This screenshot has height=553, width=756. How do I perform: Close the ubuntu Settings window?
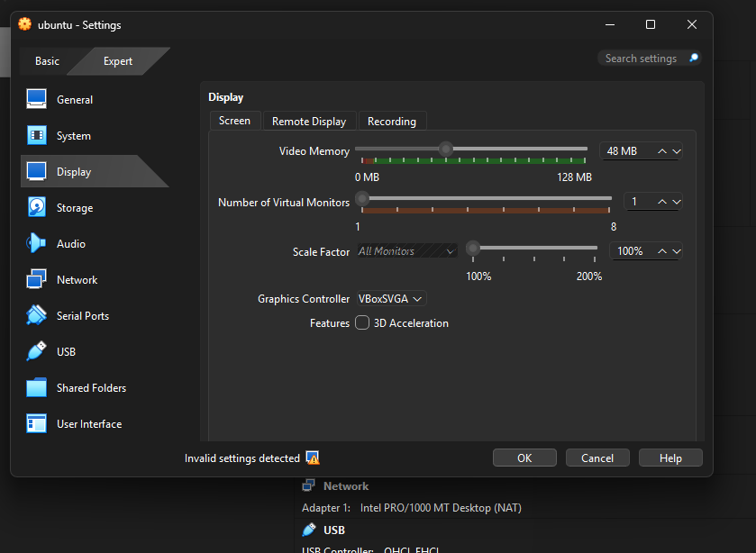click(692, 24)
